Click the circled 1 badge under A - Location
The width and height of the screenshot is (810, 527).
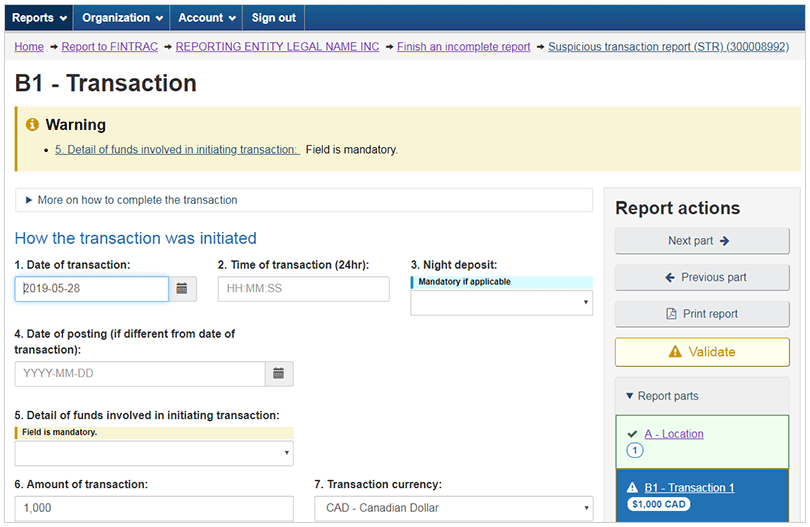click(634, 451)
